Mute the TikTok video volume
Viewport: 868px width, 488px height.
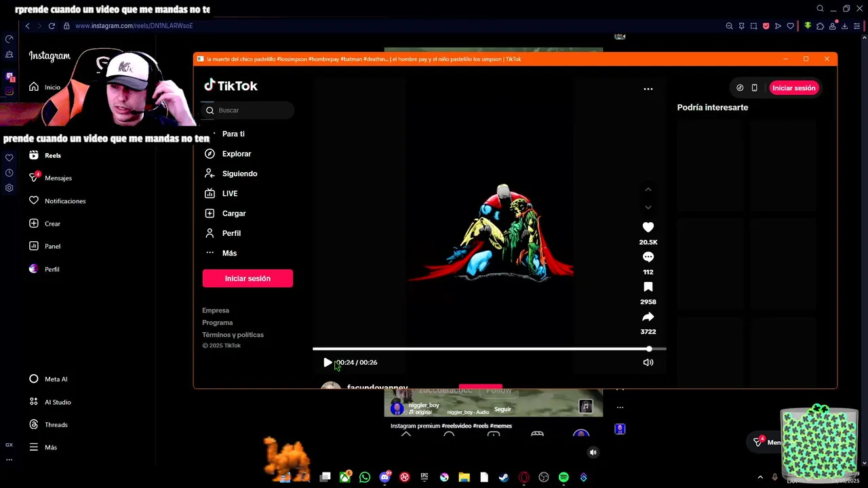coord(648,362)
